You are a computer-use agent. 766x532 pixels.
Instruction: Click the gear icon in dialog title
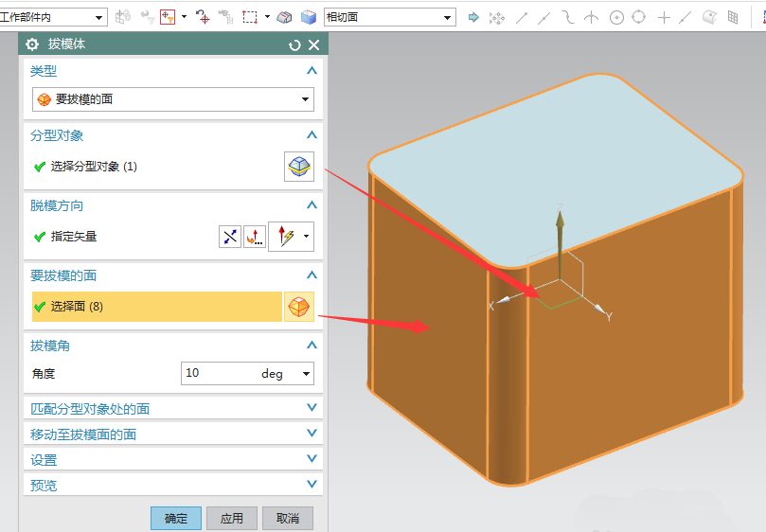tap(33, 44)
